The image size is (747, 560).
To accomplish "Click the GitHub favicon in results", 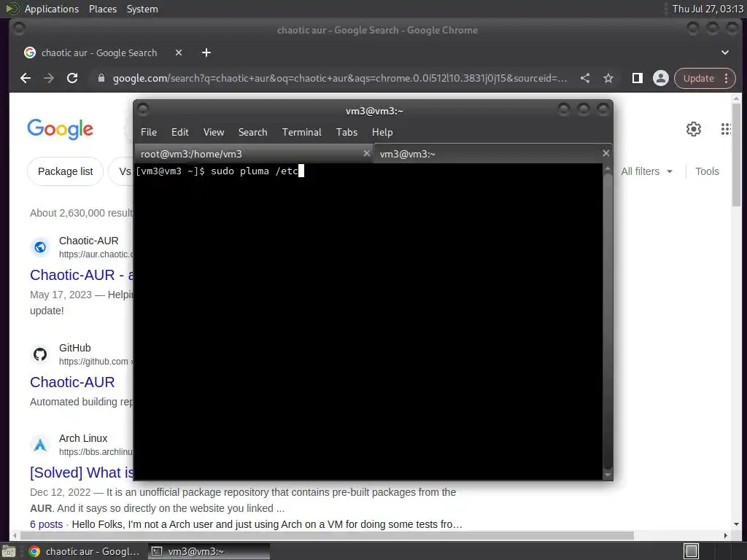I will (40, 354).
